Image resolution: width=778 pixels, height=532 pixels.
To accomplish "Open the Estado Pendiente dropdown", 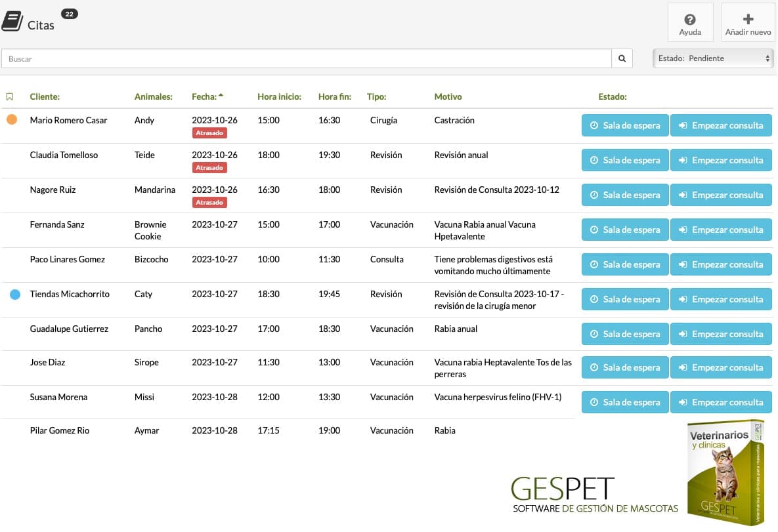I will pyautogui.click(x=713, y=58).
